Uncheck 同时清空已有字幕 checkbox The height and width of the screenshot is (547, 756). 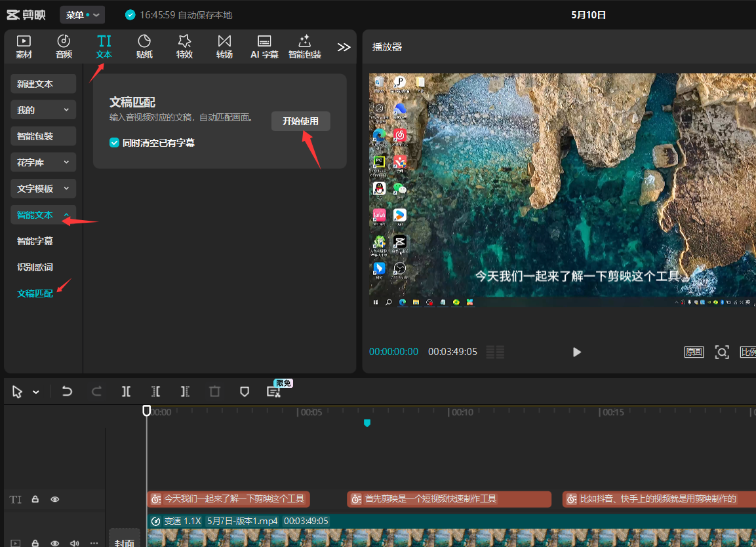pos(114,143)
